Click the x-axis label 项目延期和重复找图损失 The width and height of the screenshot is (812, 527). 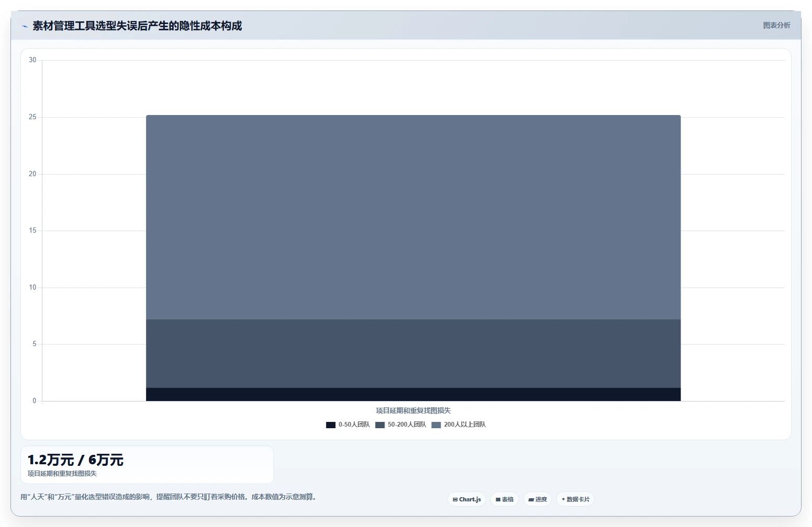click(413, 411)
